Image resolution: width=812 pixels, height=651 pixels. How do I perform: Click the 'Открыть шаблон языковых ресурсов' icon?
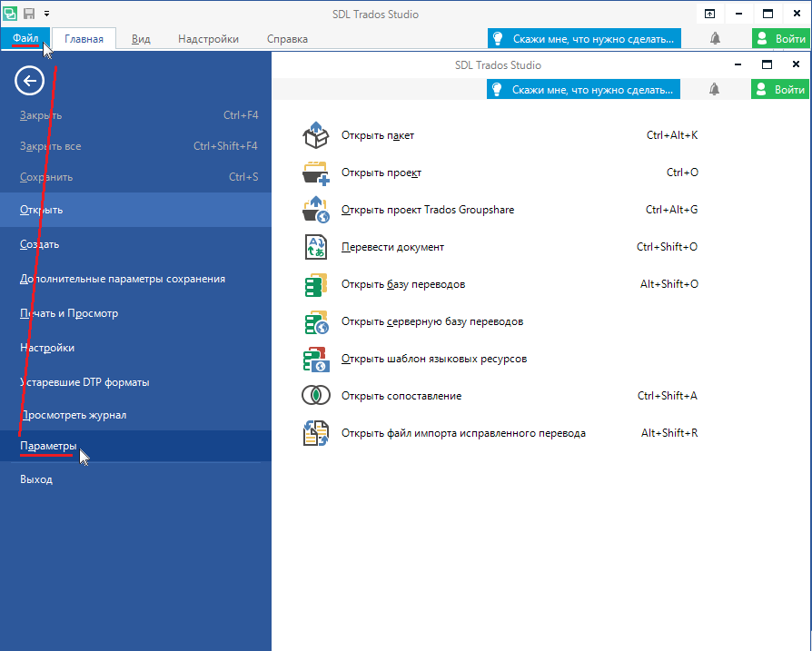coord(314,359)
